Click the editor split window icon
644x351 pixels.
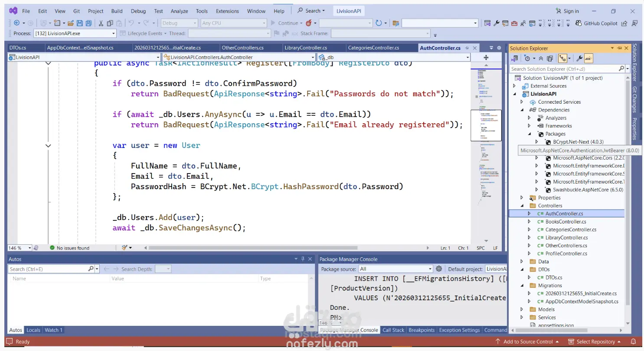tap(486, 57)
